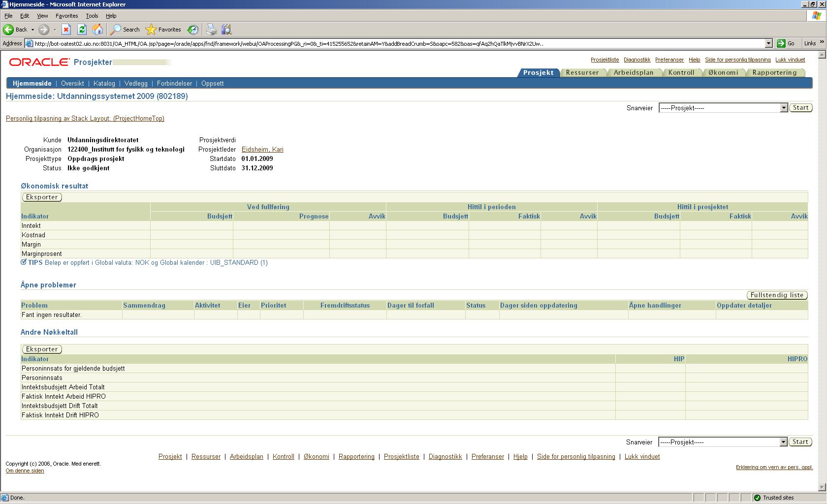
Task: Open Personlig tilpasning av Stack Layout link
Action: [85, 118]
